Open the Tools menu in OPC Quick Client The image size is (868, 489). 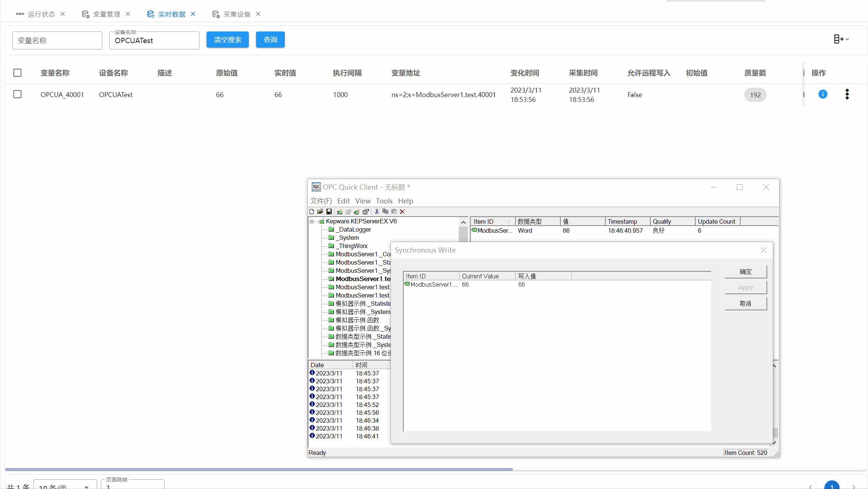coord(384,201)
